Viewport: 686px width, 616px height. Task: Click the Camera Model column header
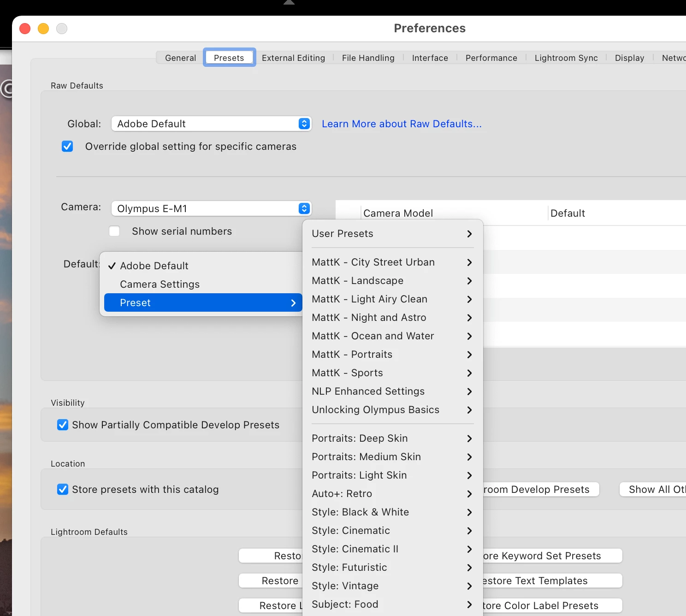click(x=454, y=213)
